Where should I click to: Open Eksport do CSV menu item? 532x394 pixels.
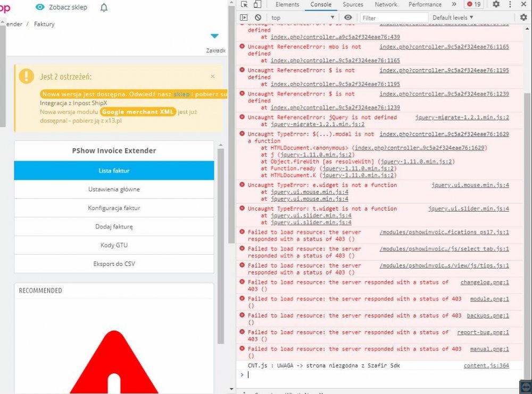(114, 264)
